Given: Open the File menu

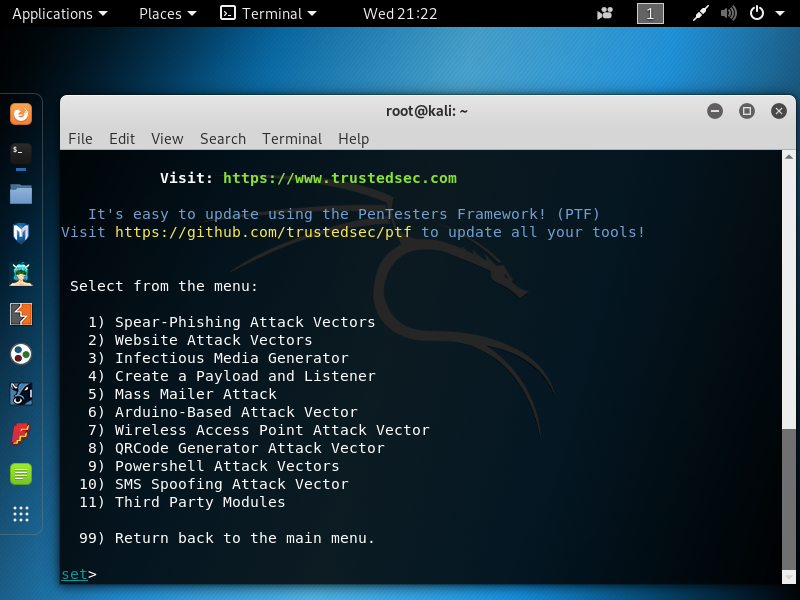Looking at the screenshot, I should pos(80,139).
